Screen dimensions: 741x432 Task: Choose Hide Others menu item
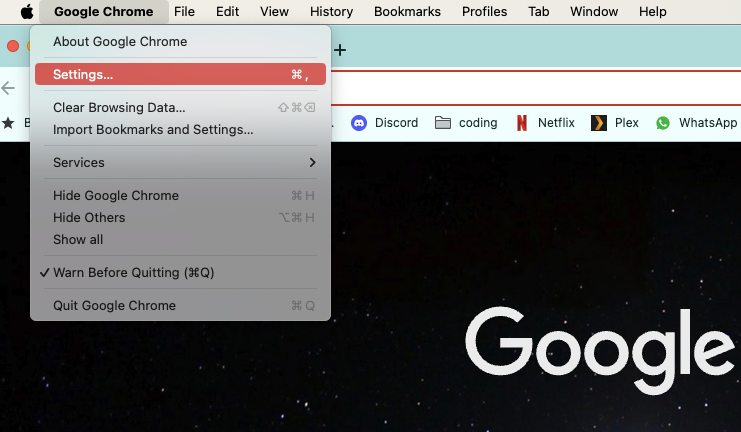pyautogui.click(x=181, y=217)
